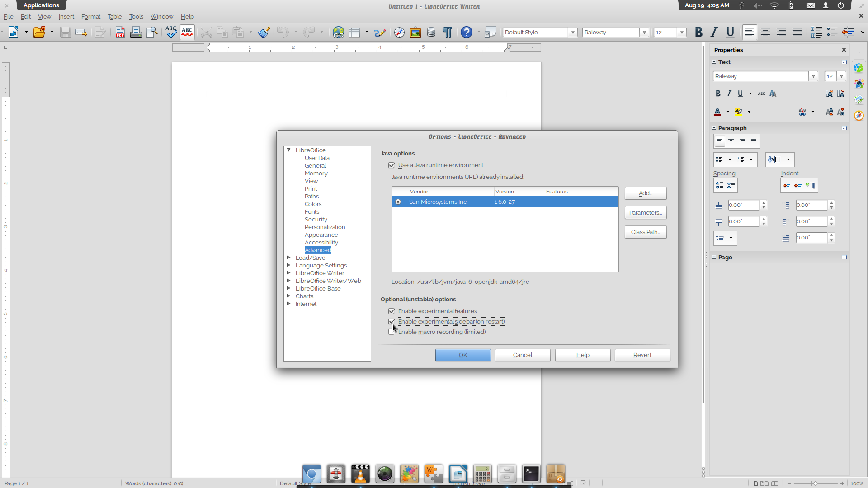Image resolution: width=868 pixels, height=488 pixels.
Task: Expand the Page panel in sidebar
Action: pyautogui.click(x=714, y=257)
